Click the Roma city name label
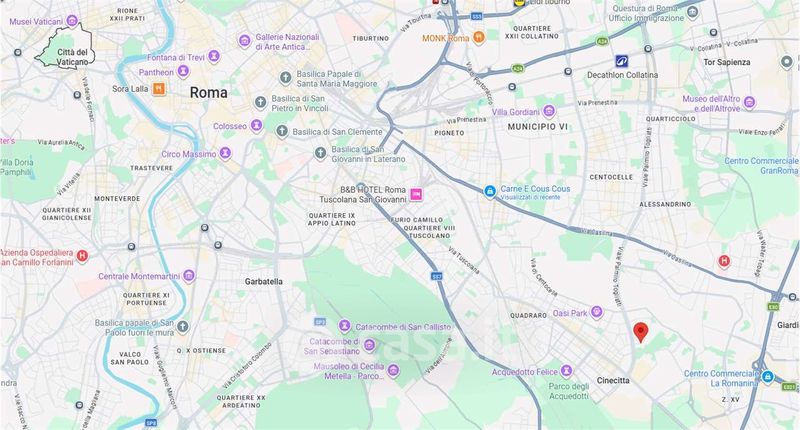The image size is (800, 430). point(208,92)
